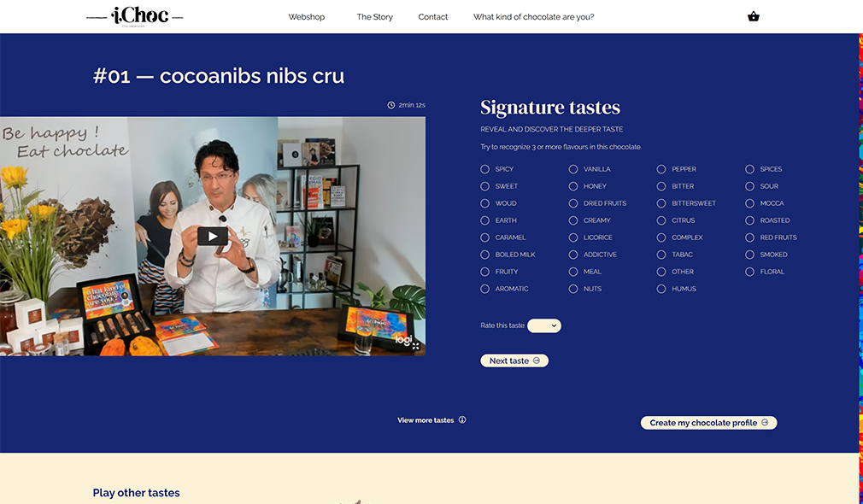
Task: Select the FLORAL flavour option
Action: 749,272
